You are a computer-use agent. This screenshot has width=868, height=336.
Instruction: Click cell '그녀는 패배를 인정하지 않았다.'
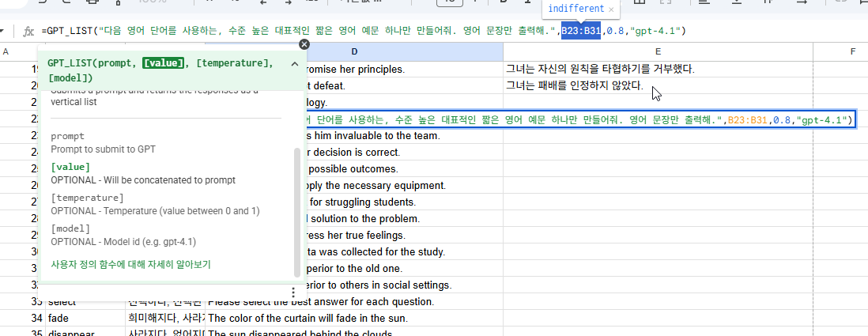pyautogui.click(x=658, y=86)
